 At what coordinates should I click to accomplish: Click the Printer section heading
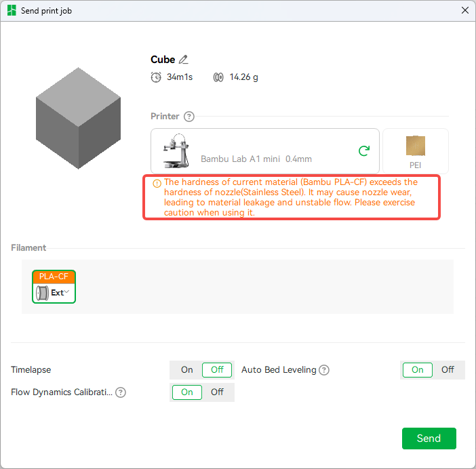(x=165, y=116)
